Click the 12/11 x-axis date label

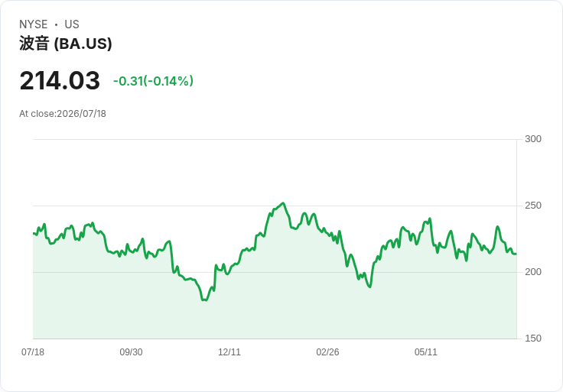229,352
